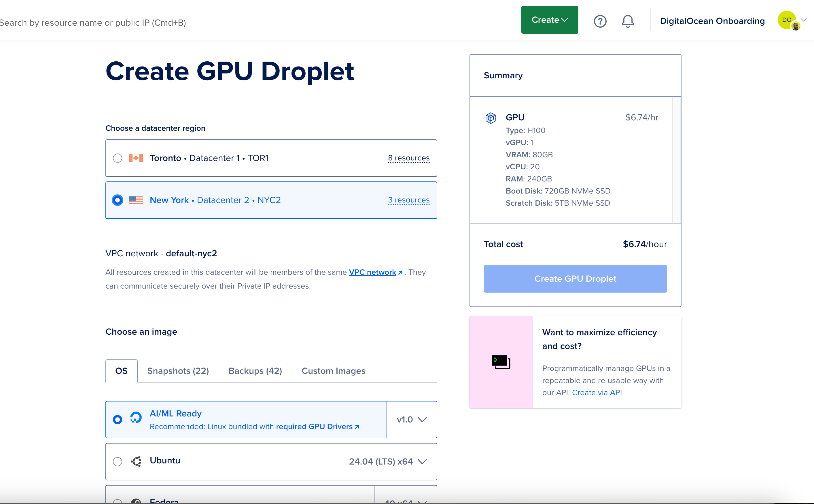
Task: Open the Create via API link
Action: click(x=597, y=392)
